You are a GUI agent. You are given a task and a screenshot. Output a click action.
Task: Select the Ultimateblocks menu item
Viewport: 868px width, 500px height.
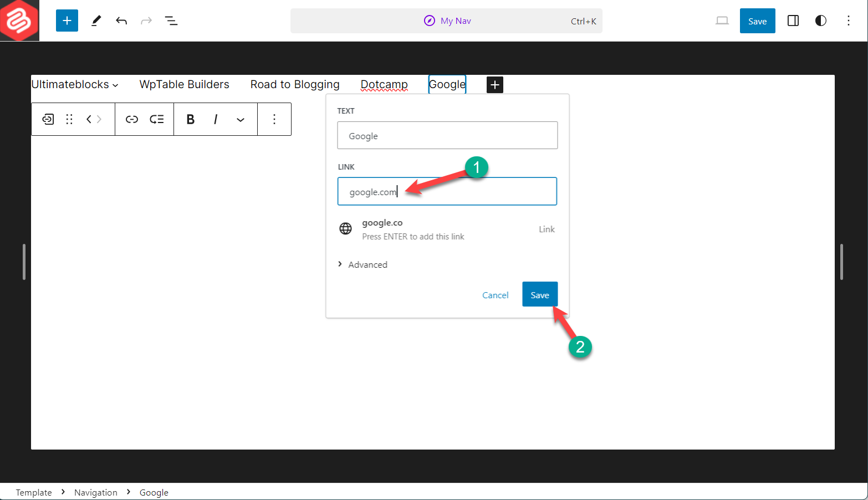point(70,84)
